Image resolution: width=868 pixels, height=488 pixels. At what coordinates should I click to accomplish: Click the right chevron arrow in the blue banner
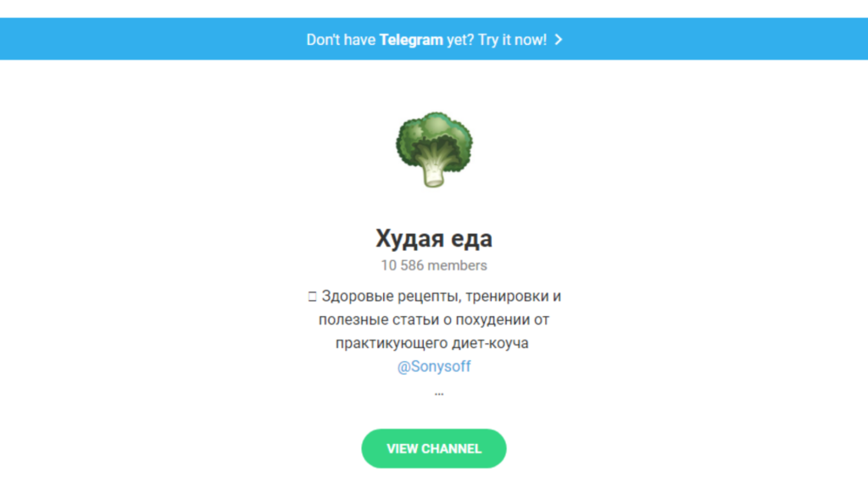[559, 40]
